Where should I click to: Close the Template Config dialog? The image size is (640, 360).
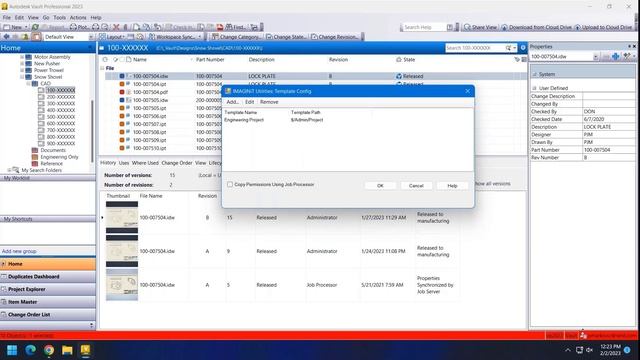(467, 91)
